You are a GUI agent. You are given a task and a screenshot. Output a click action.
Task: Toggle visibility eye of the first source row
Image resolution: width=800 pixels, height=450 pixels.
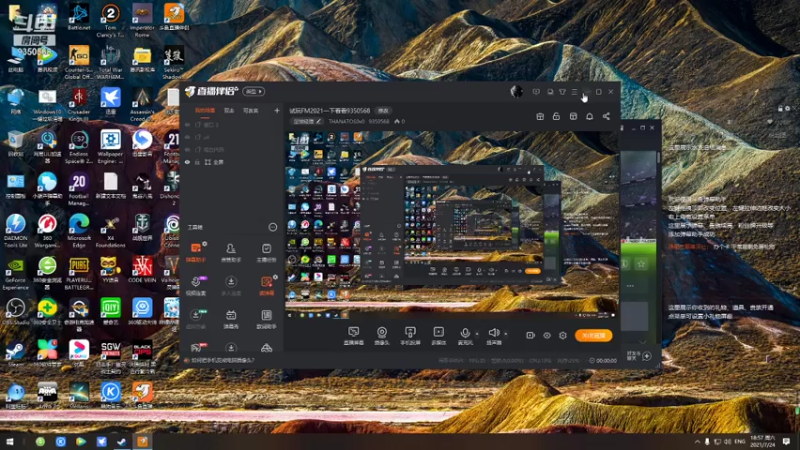click(x=187, y=124)
